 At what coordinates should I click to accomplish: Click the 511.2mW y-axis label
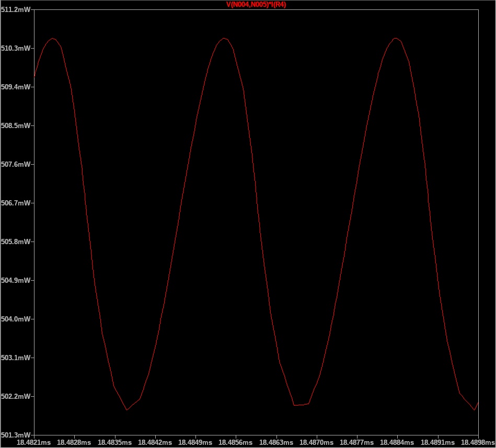pyautogui.click(x=16, y=10)
